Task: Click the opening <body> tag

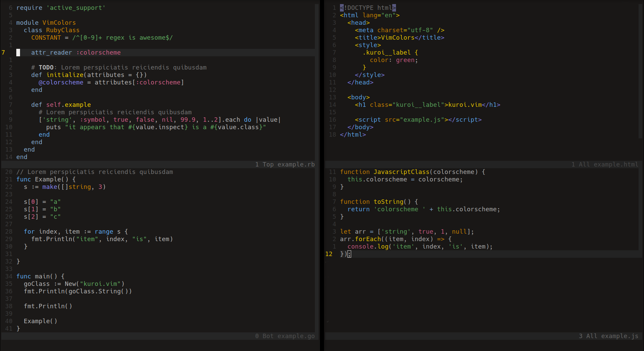Action: click(x=359, y=97)
